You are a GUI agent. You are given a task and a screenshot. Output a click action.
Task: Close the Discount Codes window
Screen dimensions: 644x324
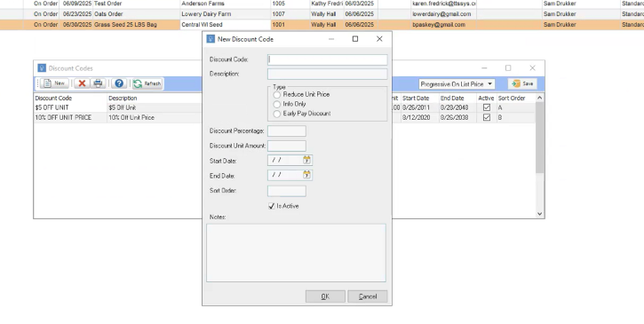(x=532, y=67)
